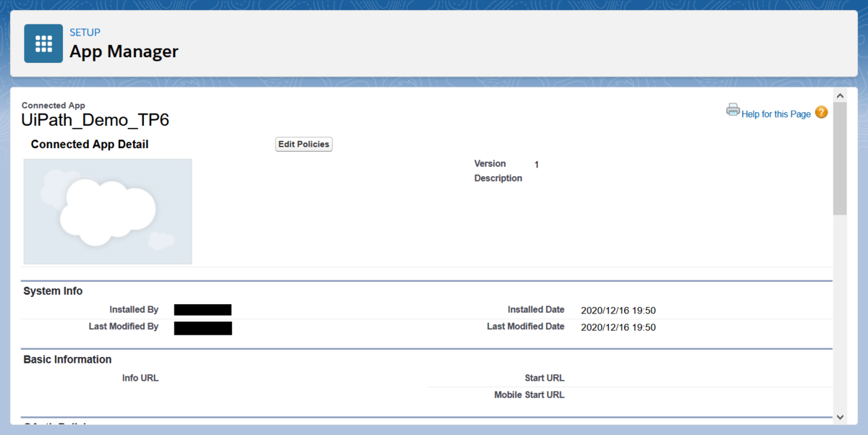Click the UiPath_Demo_TP6 app name heading
Image resolution: width=868 pixels, height=435 pixels.
coord(95,120)
